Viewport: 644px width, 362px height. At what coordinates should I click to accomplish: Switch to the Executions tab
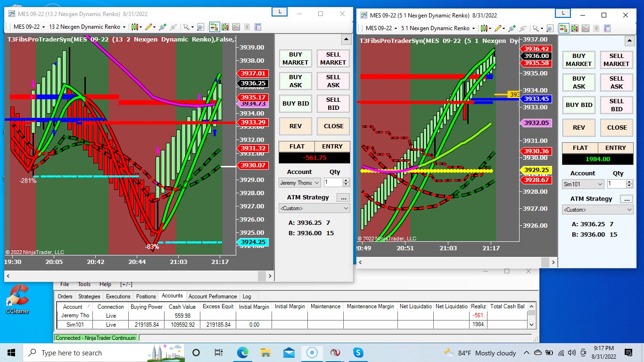click(118, 296)
